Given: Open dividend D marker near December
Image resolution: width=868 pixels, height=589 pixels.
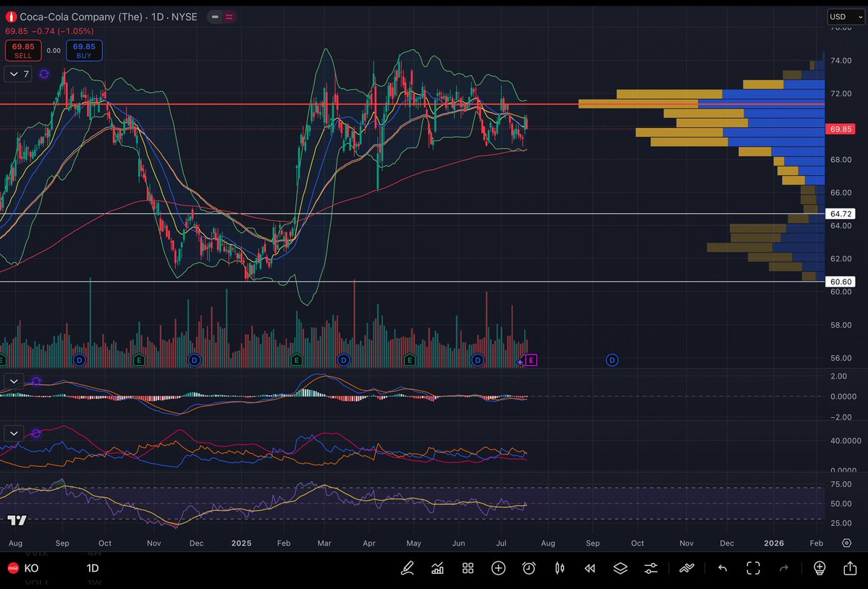Looking at the screenshot, I should point(194,360).
